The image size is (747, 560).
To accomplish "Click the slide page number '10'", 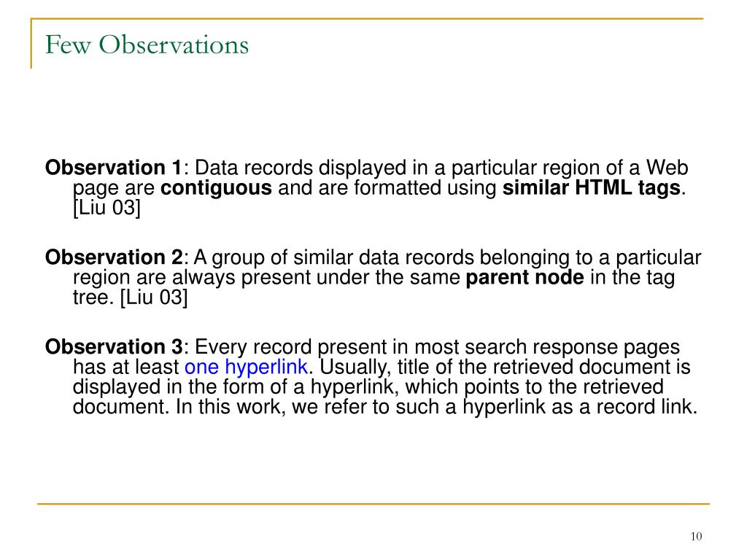I will 696,536.
